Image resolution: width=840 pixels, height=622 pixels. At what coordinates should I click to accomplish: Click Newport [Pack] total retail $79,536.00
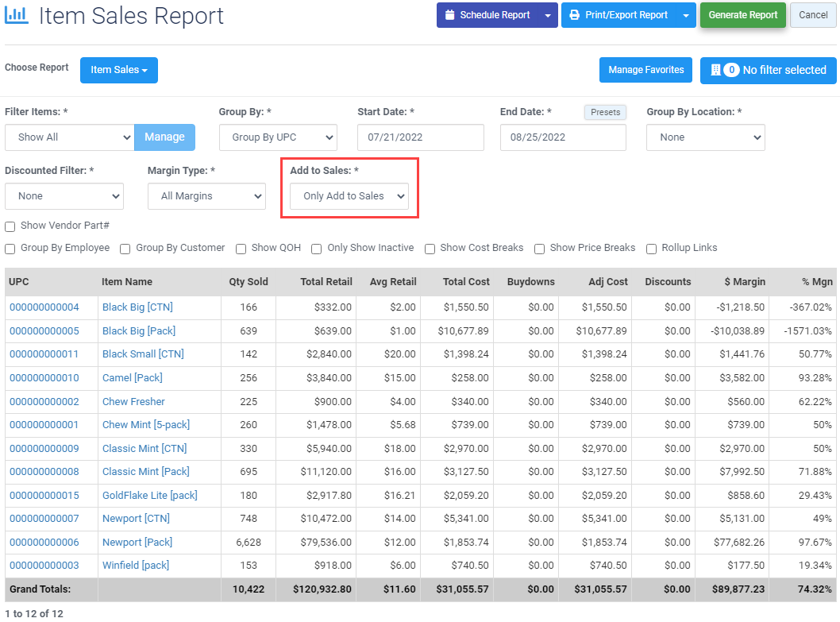[x=326, y=542]
